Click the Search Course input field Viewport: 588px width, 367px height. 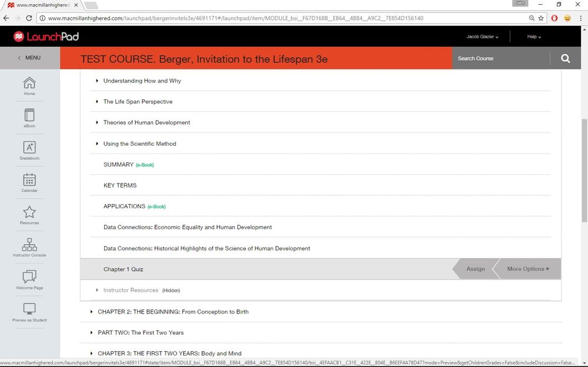pos(500,58)
